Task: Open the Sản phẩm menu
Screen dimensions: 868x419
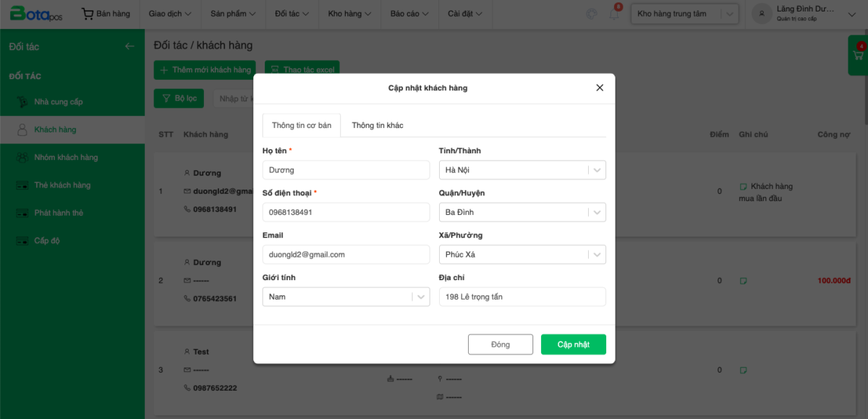Action: click(x=233, y=14)
